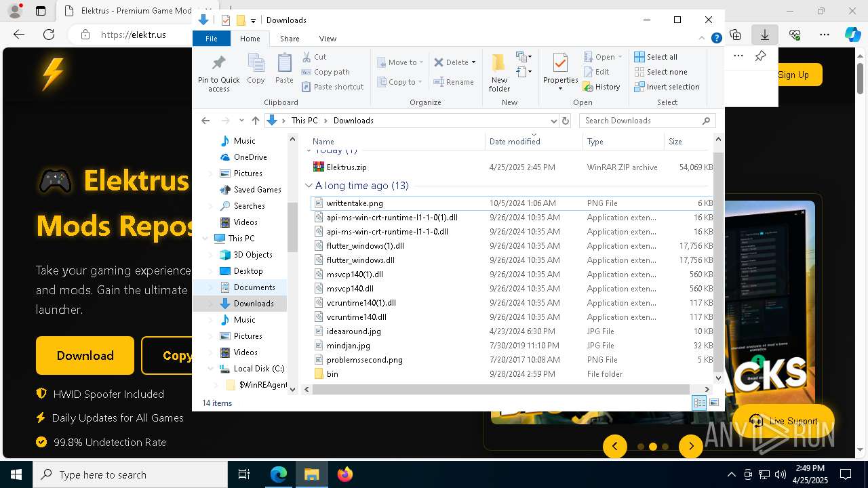The width and height of the screenshot is (868, 488).
Task: Open Explorer Help question mark icon
Action: tap(716, 39)
